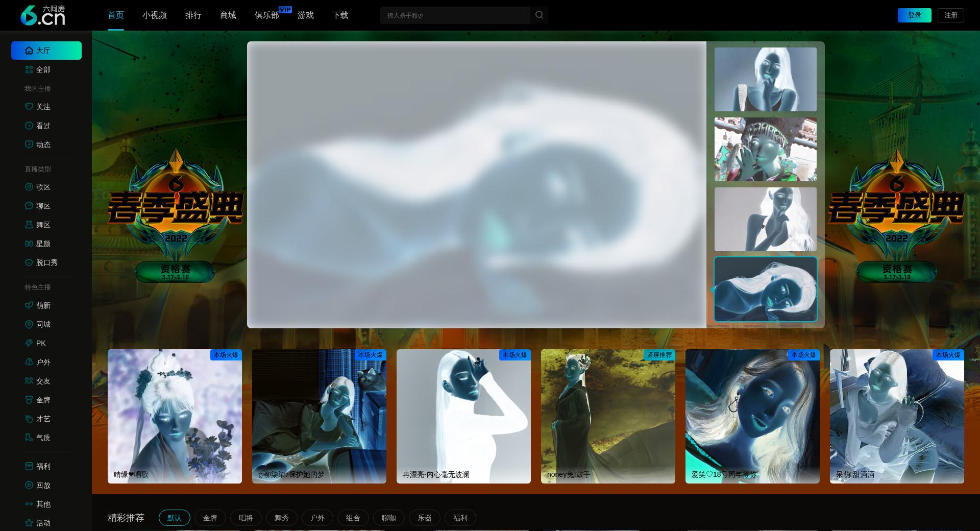Open the 商城 store tab
980x531 pixels.
pyautogui.click(x=228, y=15)
